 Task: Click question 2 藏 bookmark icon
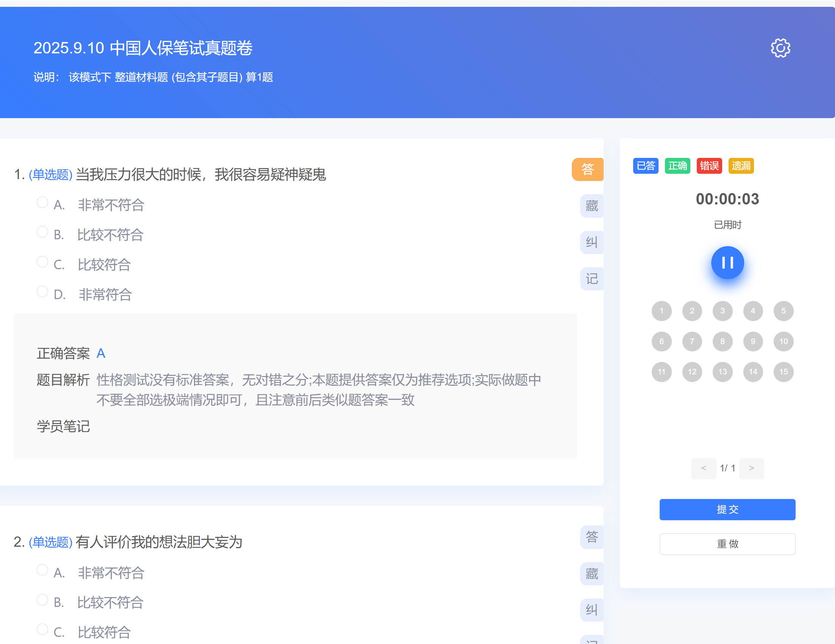(592, 574)
